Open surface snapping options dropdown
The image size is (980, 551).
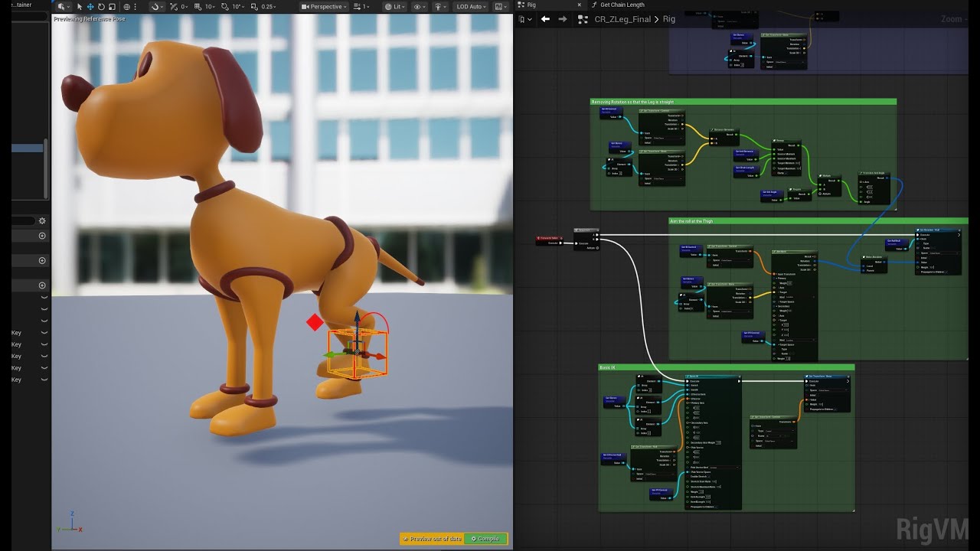click(x=156, y=6)
